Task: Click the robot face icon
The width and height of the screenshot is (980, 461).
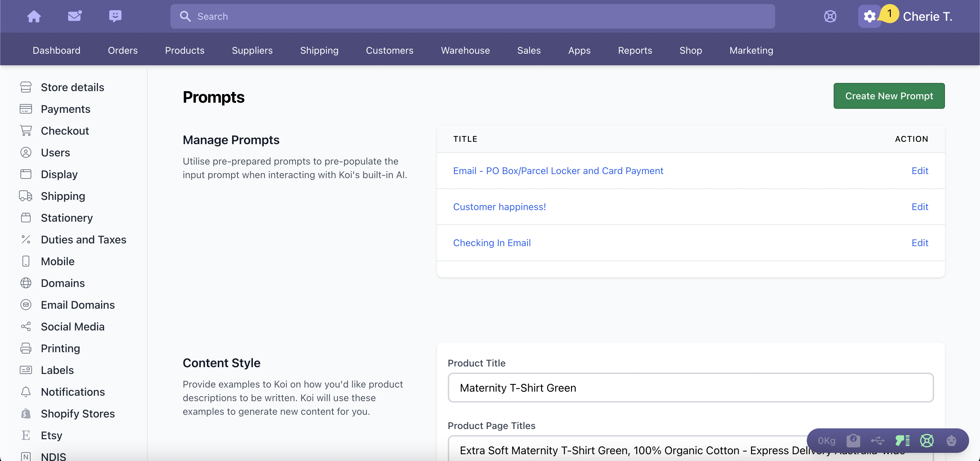Action: click(x=951, y=441)
